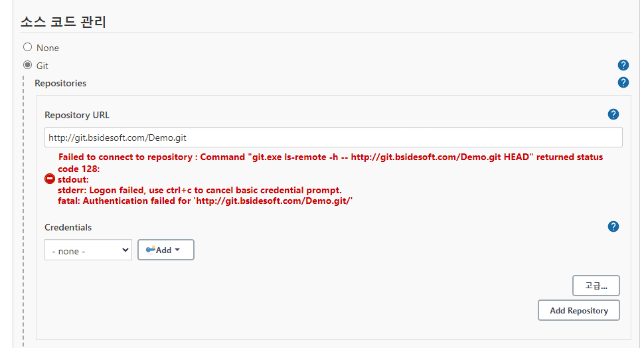Image resolution: width=644 pixels, height=348 pixels.
Task: Click the 'Failed to connect to repository' error text
Action: point(125,157)
